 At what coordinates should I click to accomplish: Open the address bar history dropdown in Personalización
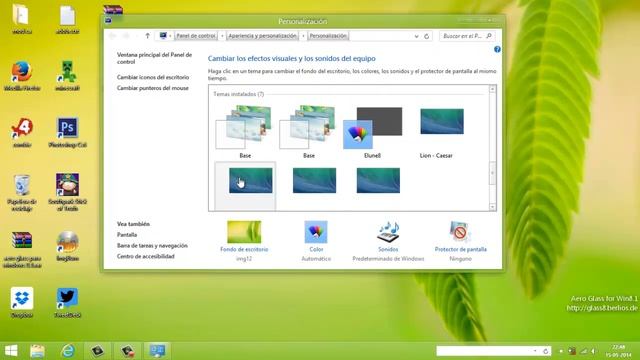[x=416, y=36]
